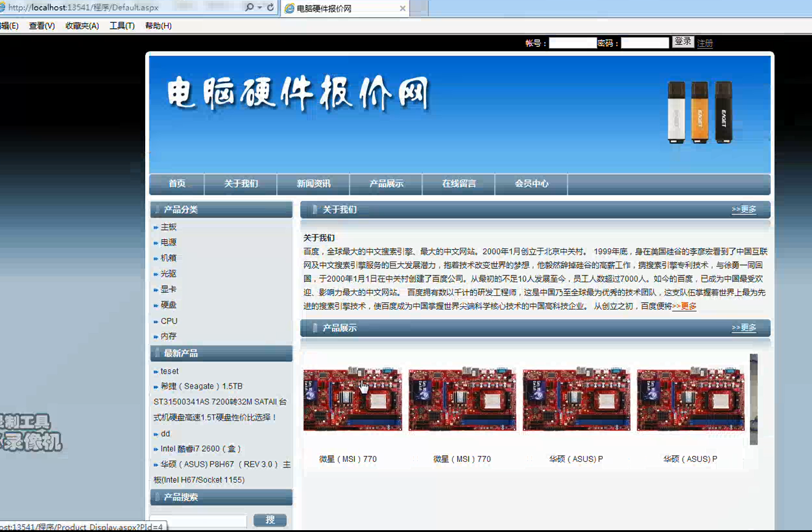The image size is (812, 532).
Task: Select the CPU product category
Action: coord(169,321)
